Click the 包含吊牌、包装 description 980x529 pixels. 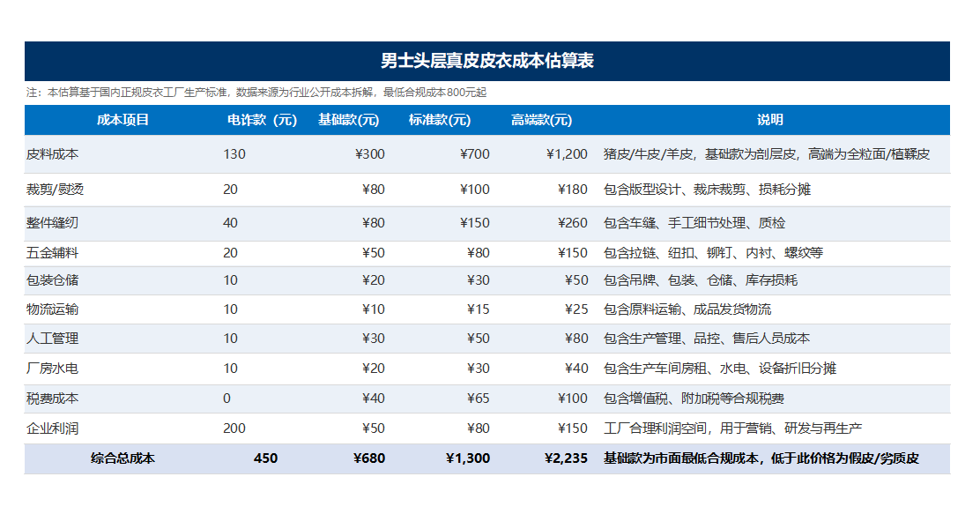(x=701, y=280)
